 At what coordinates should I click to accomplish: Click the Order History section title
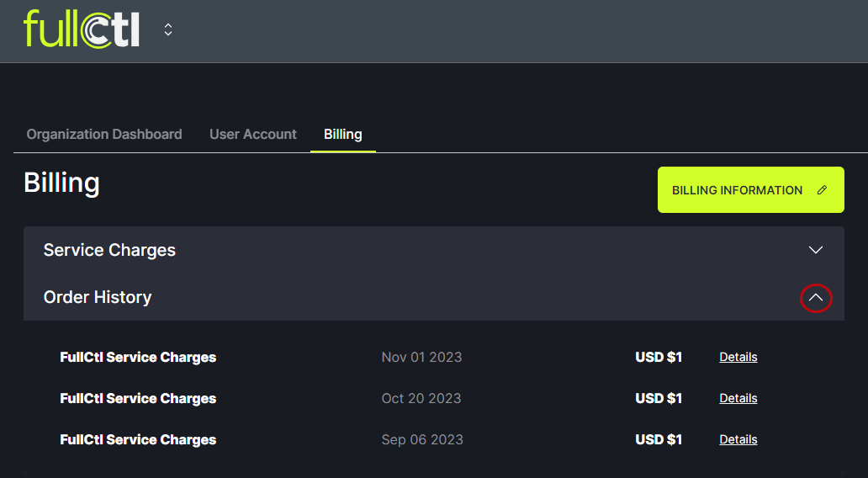coord(98,297)
